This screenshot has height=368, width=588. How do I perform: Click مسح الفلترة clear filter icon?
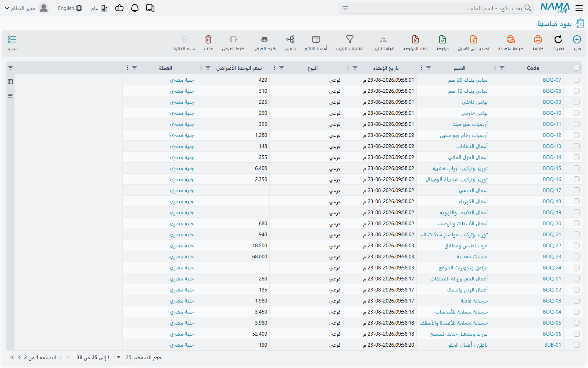pos(184,40)
